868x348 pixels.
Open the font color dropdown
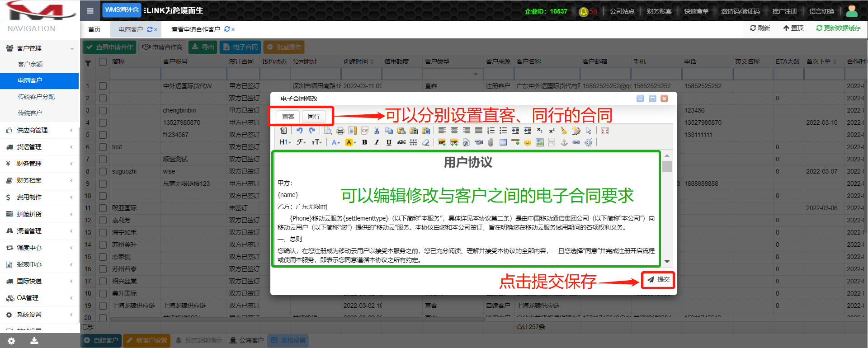(335, 142)
